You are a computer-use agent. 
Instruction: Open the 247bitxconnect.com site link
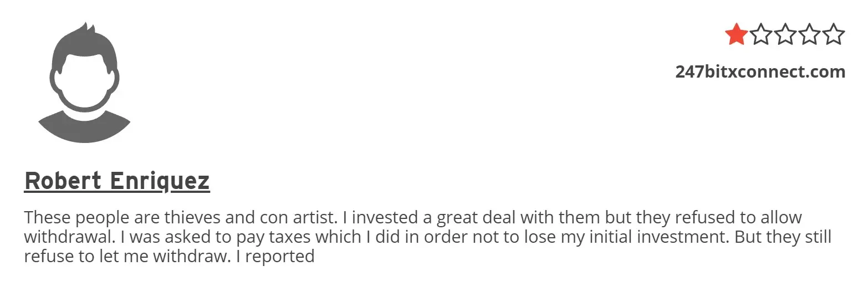[760, 71]
